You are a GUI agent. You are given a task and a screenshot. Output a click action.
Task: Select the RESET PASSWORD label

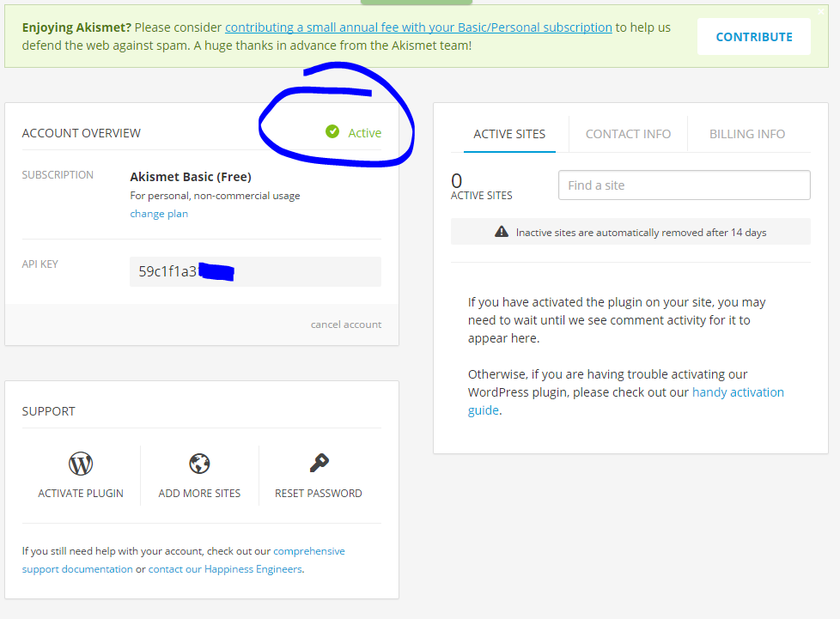coord(319,494)
